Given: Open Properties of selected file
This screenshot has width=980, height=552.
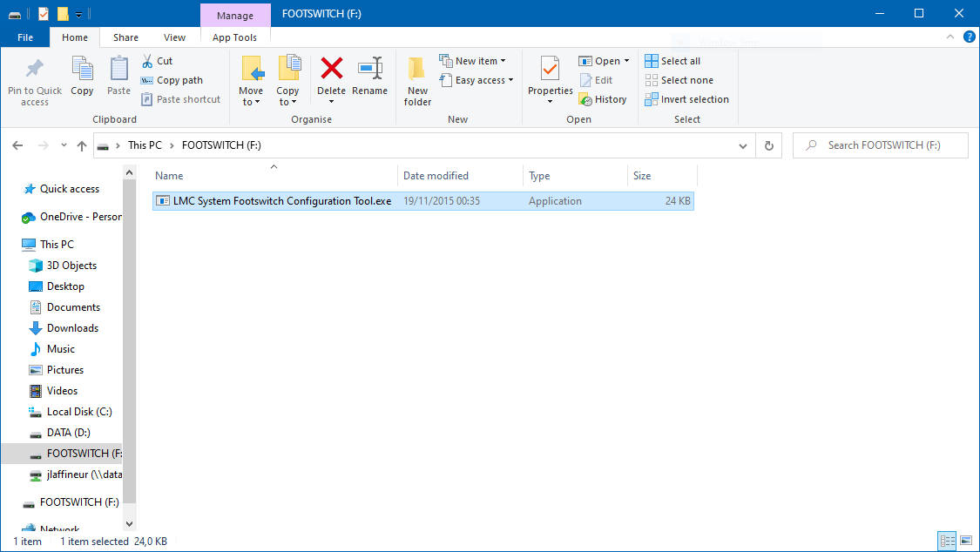Looking at the screenshot, I should pyautogui.click(x=550, y=80).
